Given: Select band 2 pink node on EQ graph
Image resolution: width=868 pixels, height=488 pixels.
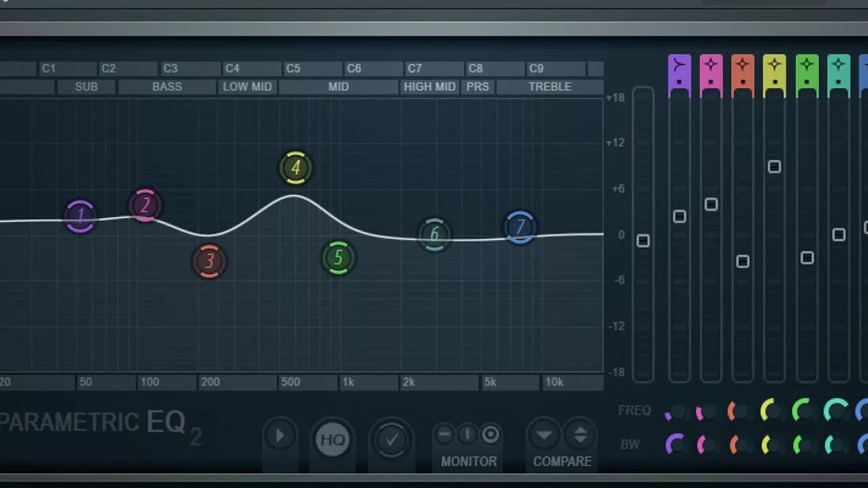Looking at the screenshot, I should pyautogui.click(x=144, y=206).
